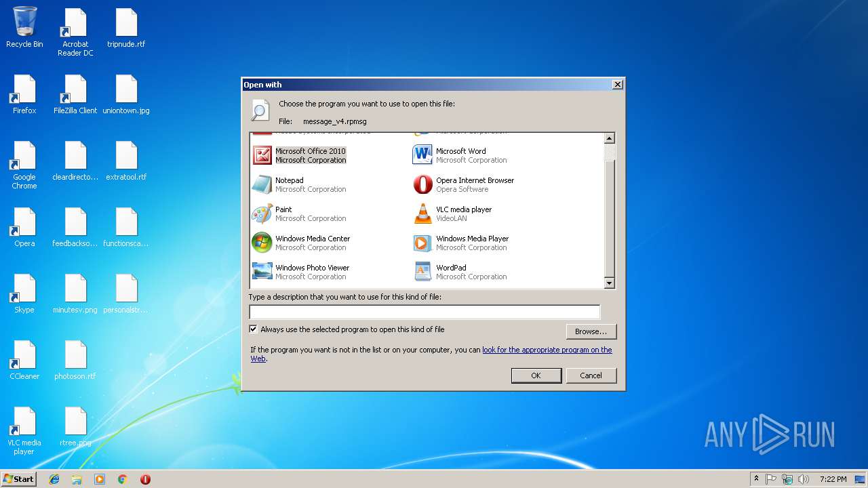Select the extratool.rtf desktop file
Image resolution: width=868 pixels, height=488 pixels.
pos(126,161)
